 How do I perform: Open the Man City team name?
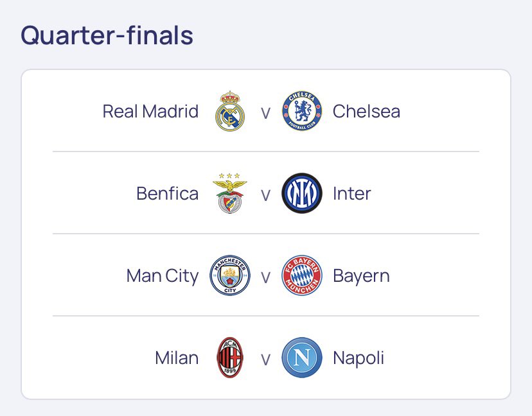click(163, 276)
